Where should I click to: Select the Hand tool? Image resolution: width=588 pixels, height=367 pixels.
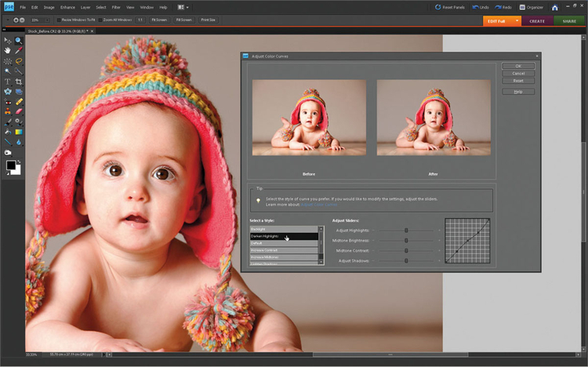(x=8, y=51)
